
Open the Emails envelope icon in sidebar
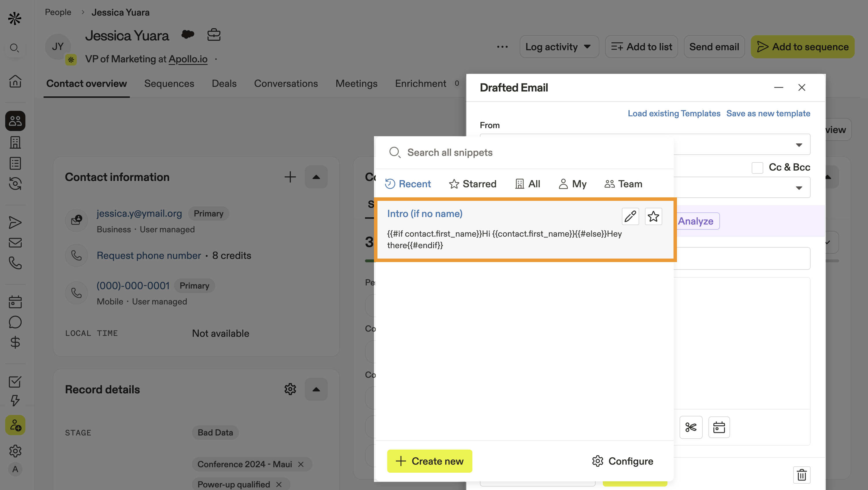pos(15,243)
